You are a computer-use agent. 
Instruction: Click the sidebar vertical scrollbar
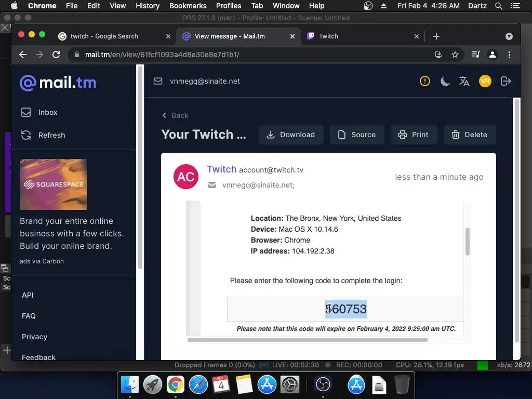140,167
